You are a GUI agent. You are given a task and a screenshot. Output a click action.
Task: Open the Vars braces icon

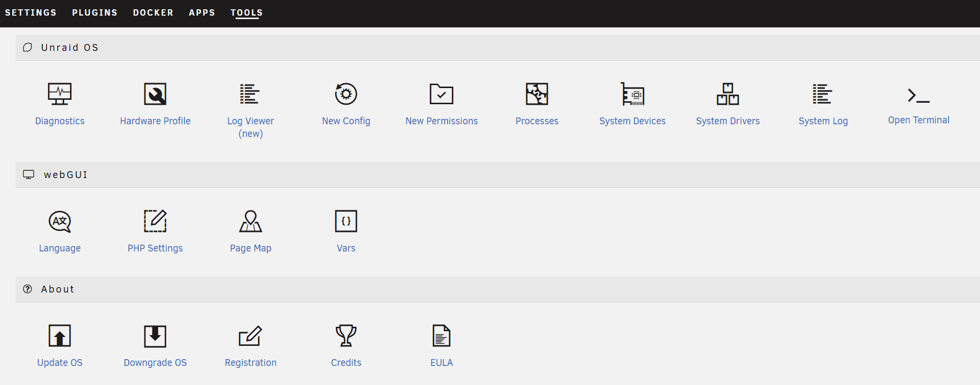click(x=346, y=221)
